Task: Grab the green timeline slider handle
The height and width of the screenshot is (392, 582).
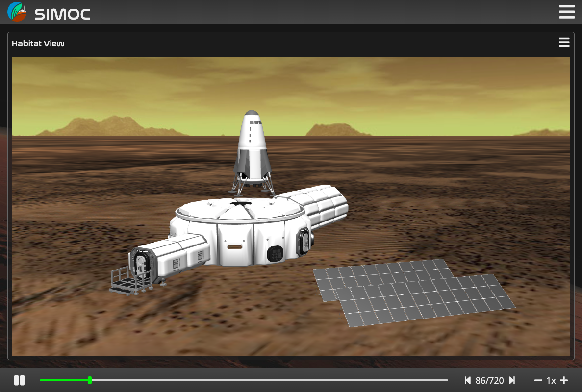Action: [90, 380]
